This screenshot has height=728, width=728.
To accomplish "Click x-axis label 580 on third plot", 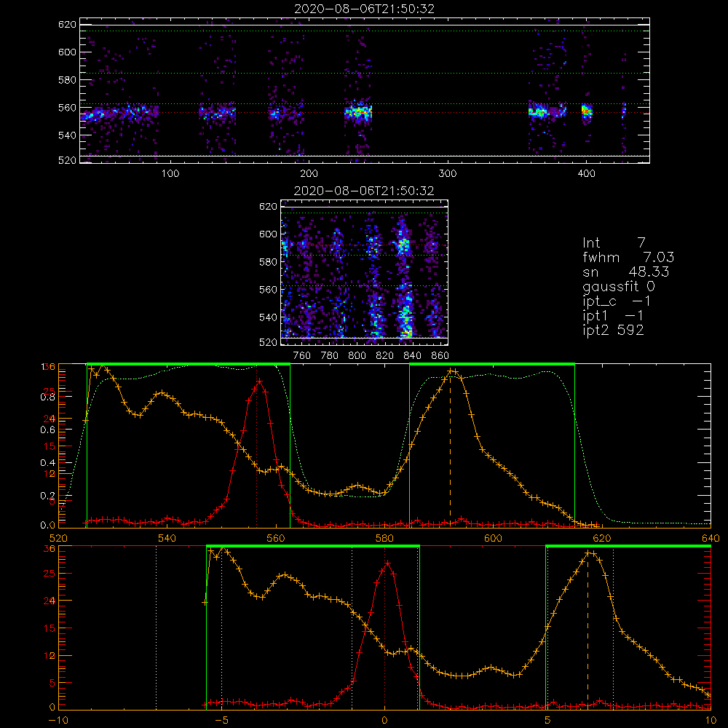I will [384, 539].
